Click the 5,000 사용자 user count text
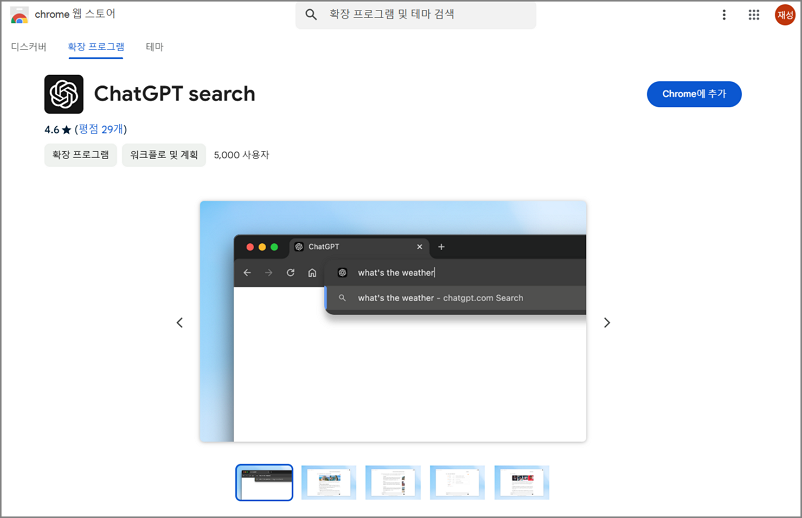This screenshot has width=802, height=518. coord(241,155)
